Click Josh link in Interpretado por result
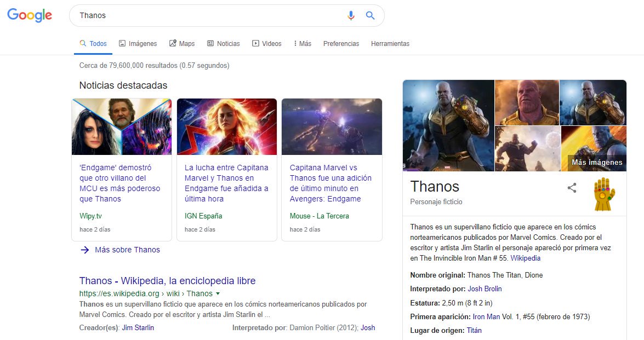Viewport: 644px width, 340px height. (x=368, y=328)
